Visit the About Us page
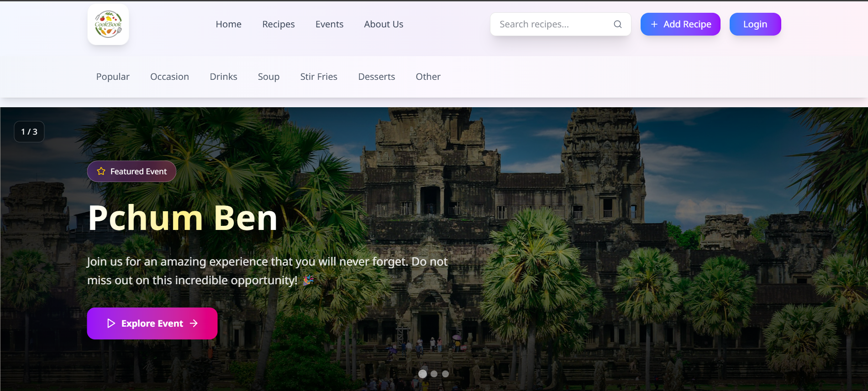This screenshot has width=868, height=391. tap(384, 24)
